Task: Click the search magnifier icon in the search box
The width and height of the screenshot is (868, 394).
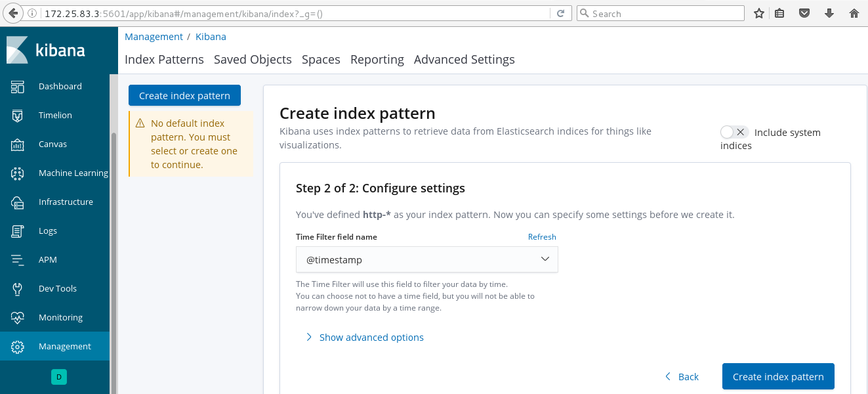Action: pyautogui.click(x=584, y=13)
